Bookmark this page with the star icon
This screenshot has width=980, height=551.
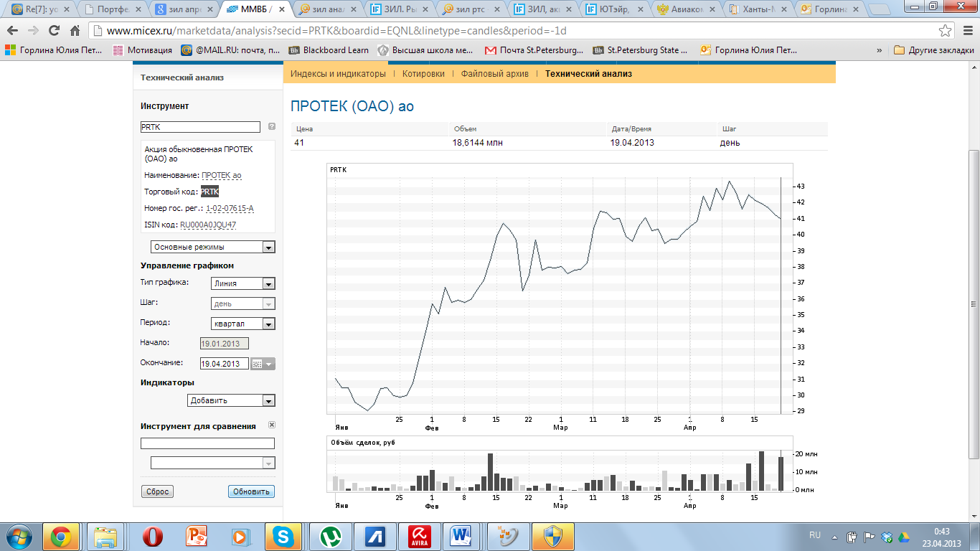946,31
